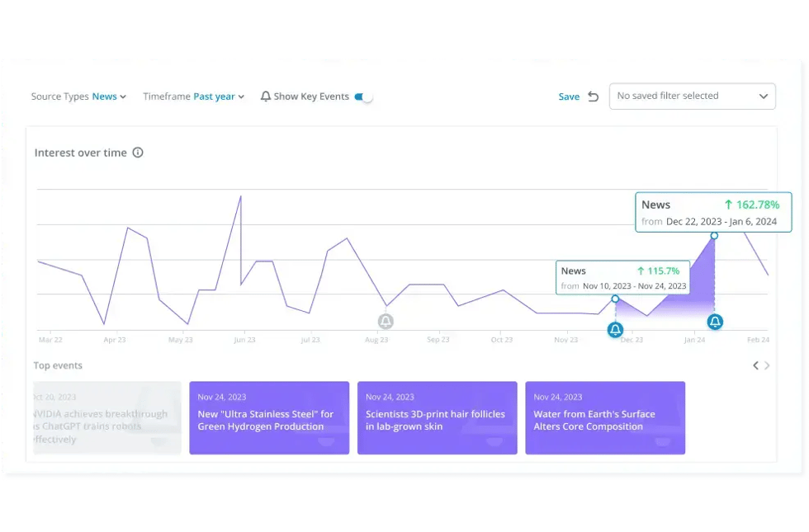The height and width of the screenshot is (532, 809).
Task: Open the Timeframe Past year dropdown
Action: point(216,97)
